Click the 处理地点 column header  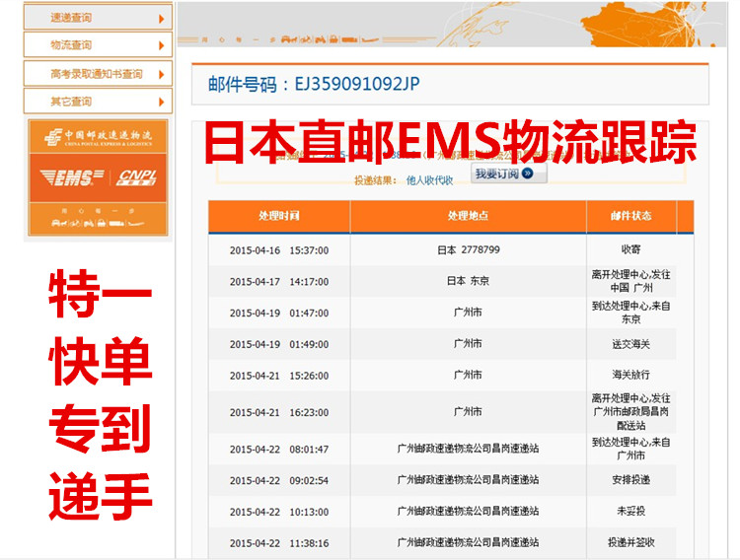(468, 216)
